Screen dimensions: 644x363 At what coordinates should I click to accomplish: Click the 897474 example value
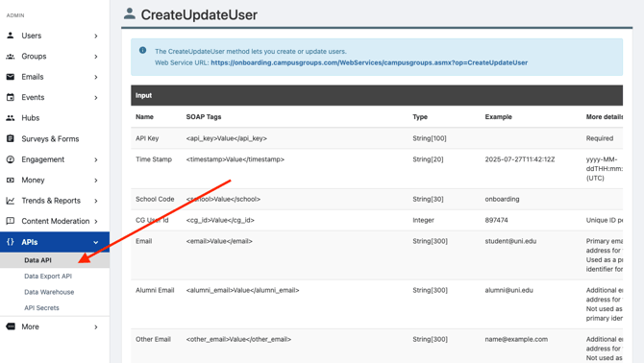[496, 220]
